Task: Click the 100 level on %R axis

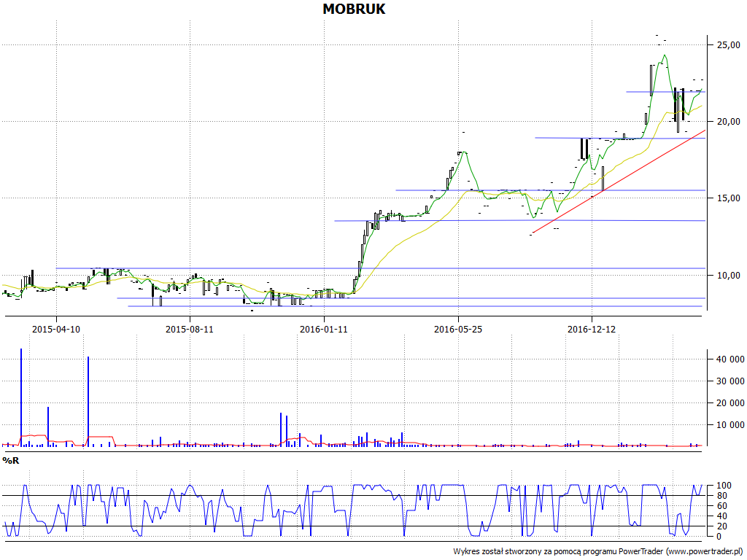Action: click(x=724, y=486)
